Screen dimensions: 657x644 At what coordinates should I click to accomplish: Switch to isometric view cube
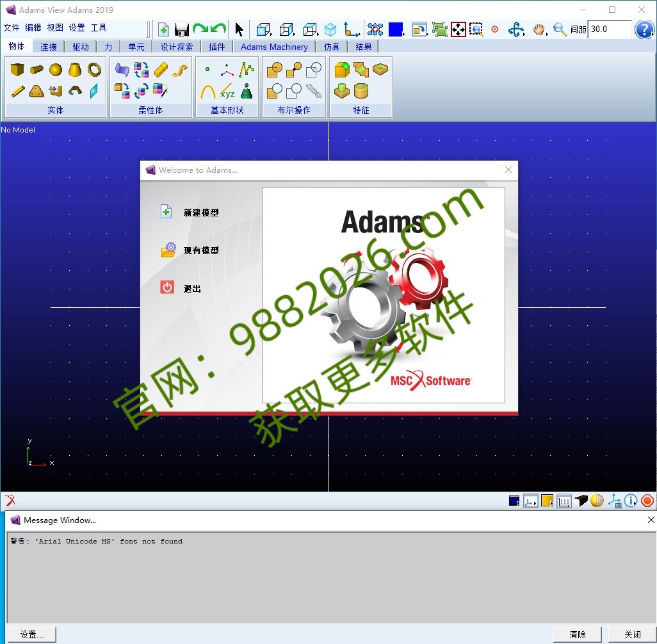[x=330, y=29]
